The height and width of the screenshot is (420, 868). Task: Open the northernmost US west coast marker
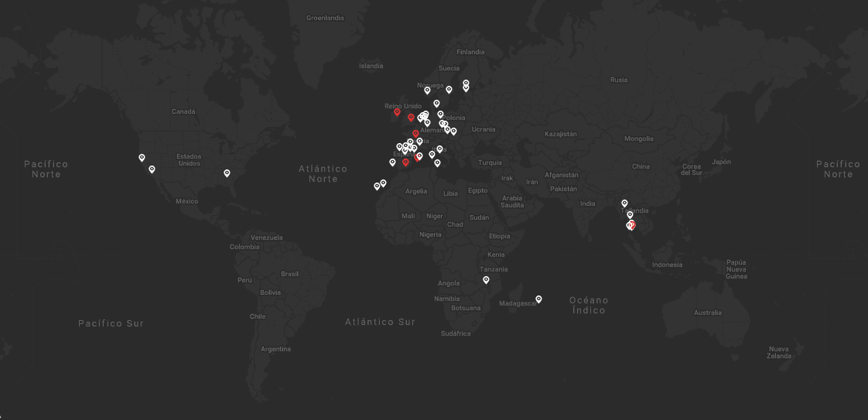tap(142, 157)
